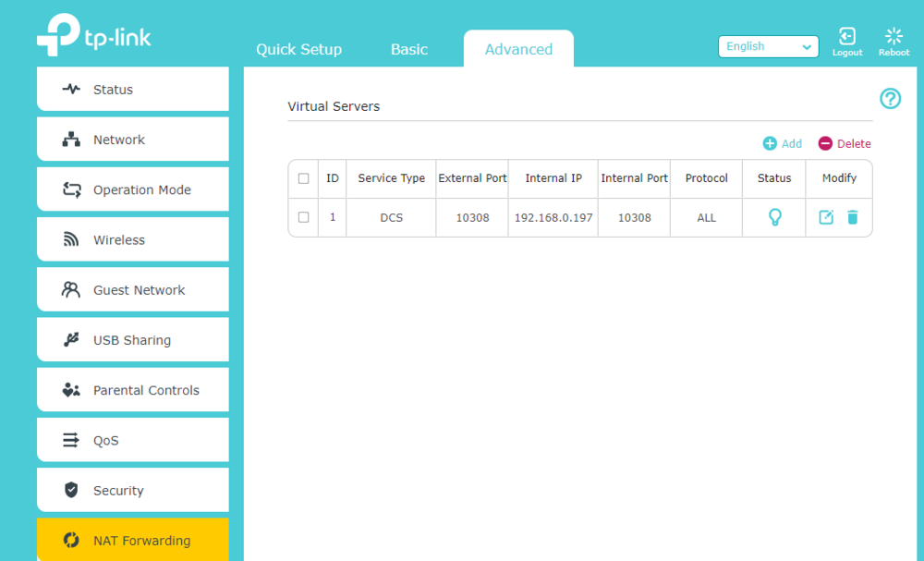
Task: Click the Guest Network people icon
Action: [71, 289]
